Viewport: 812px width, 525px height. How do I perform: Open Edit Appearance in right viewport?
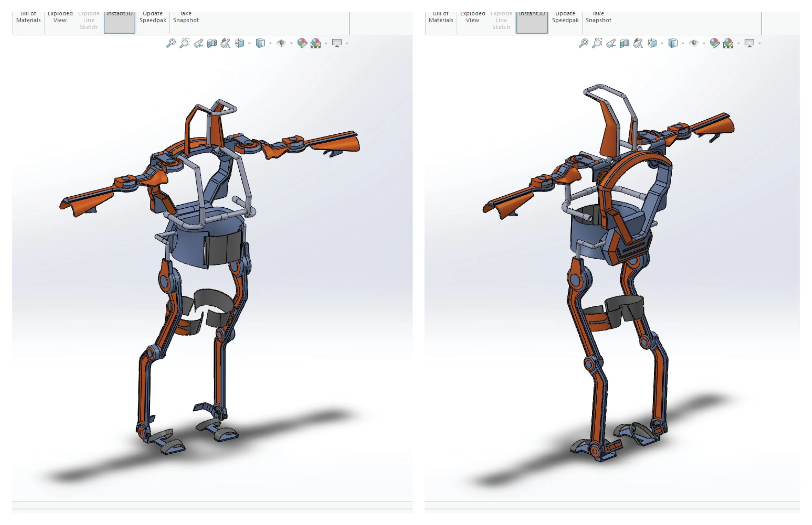(714, 43)
